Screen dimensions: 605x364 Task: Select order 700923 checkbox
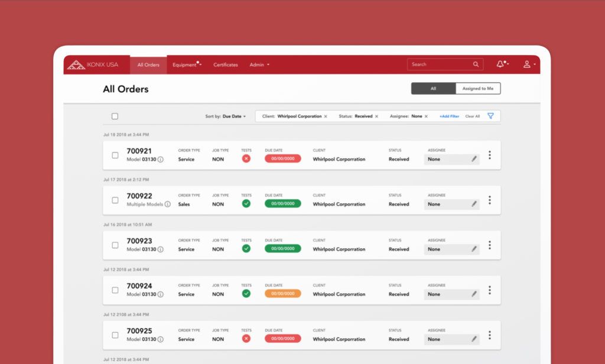click(x=115, y=245)
